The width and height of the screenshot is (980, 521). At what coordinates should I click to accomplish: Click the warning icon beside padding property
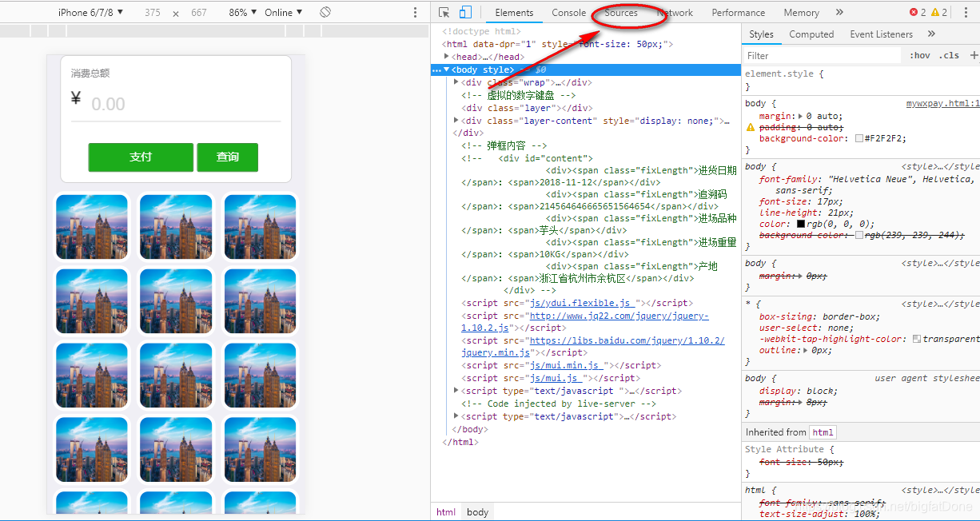[x=751, y=127]
